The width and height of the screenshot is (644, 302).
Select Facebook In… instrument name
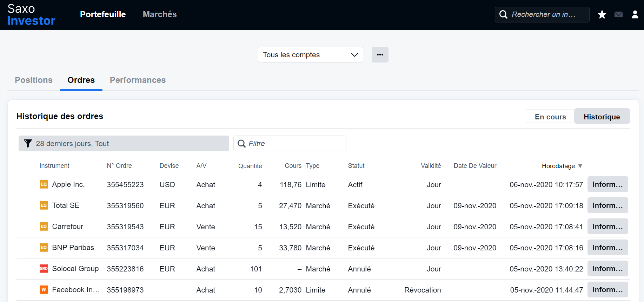click(x=76, y=290)
